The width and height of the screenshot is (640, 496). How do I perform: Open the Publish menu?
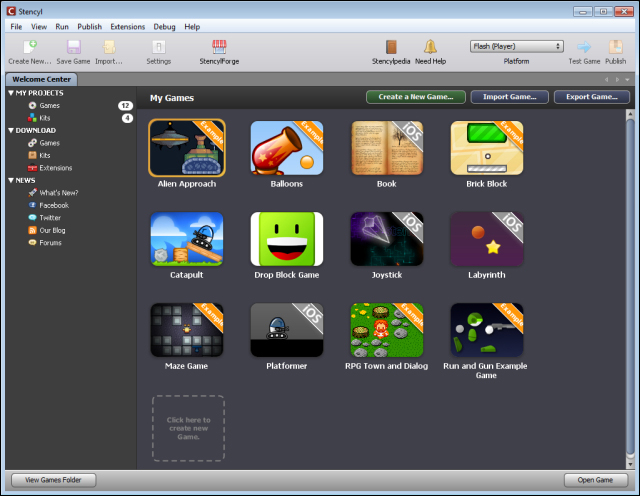click(89, 27)
